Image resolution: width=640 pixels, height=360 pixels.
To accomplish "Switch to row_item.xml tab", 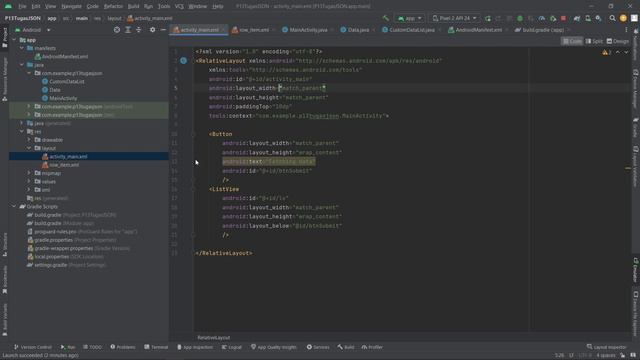I will tap(253, 30).
